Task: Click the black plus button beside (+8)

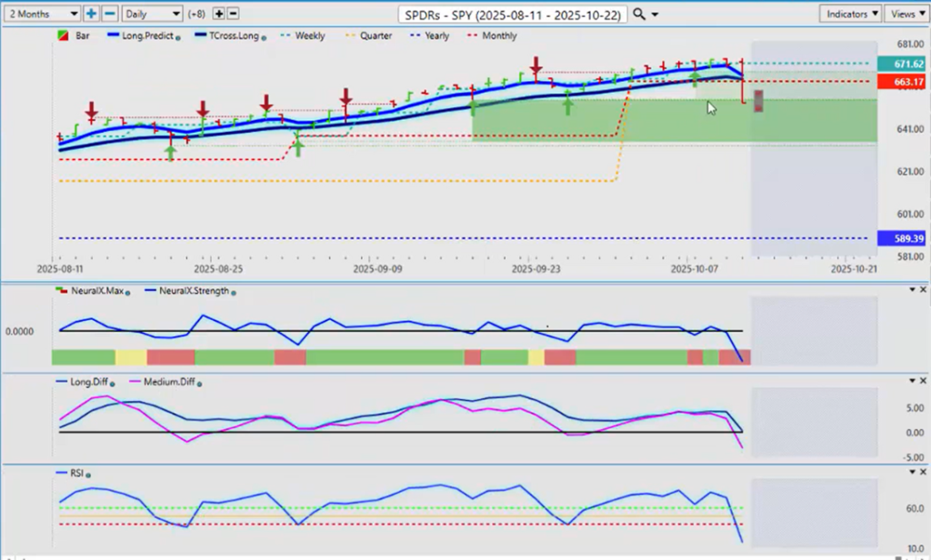Action: 219,14
